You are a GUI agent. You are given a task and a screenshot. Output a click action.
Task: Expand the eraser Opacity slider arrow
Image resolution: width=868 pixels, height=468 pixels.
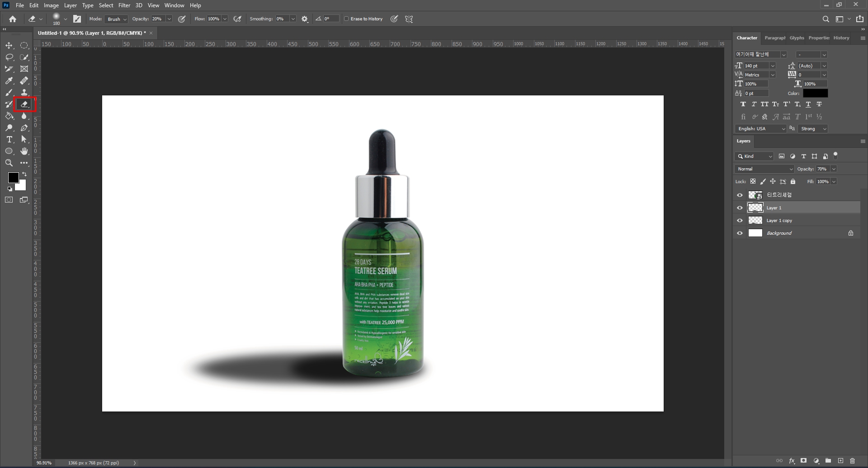click(169, 19)
